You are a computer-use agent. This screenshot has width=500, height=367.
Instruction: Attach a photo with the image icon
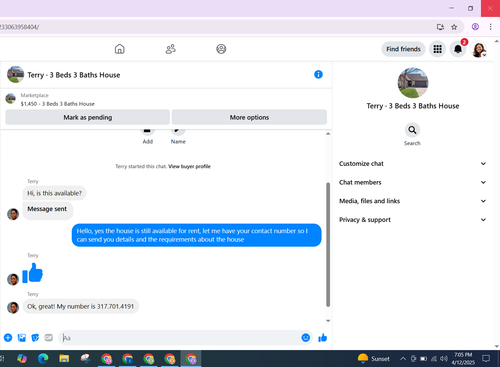tap(22, 338)
